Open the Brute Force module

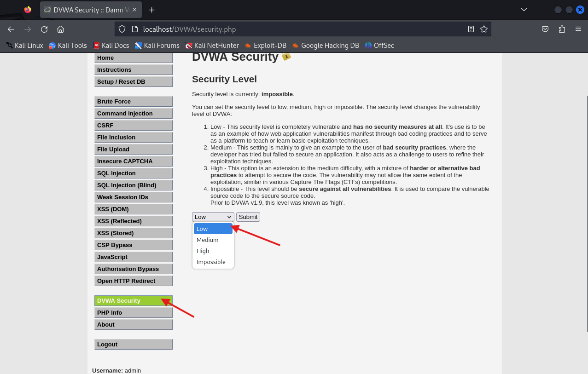click(134, 102)
